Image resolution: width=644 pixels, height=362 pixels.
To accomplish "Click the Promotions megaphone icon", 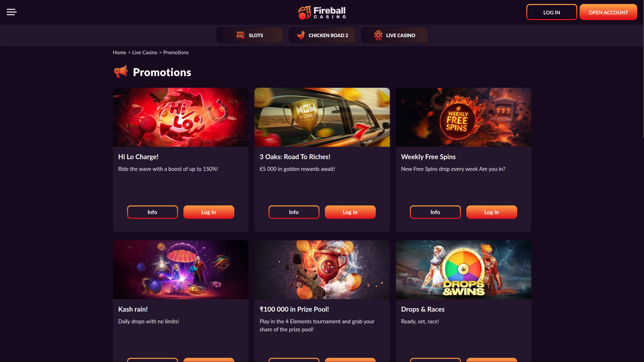I will tap(121, 71).
